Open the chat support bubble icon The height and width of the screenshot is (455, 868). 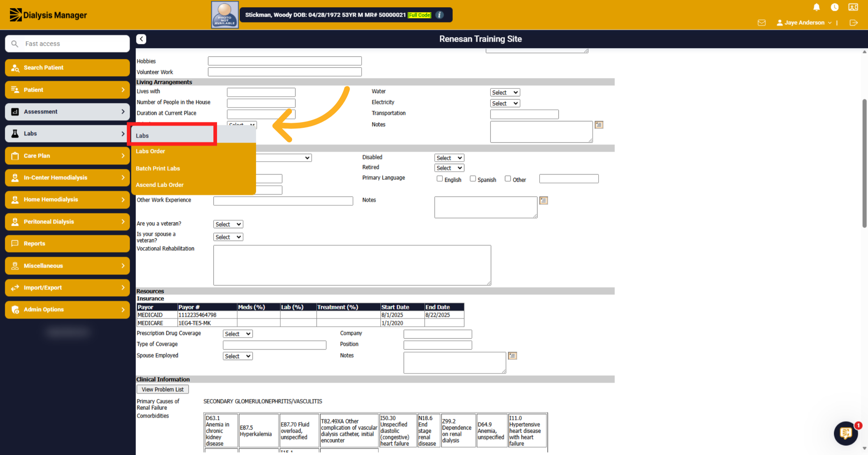(x=846, y=433)
